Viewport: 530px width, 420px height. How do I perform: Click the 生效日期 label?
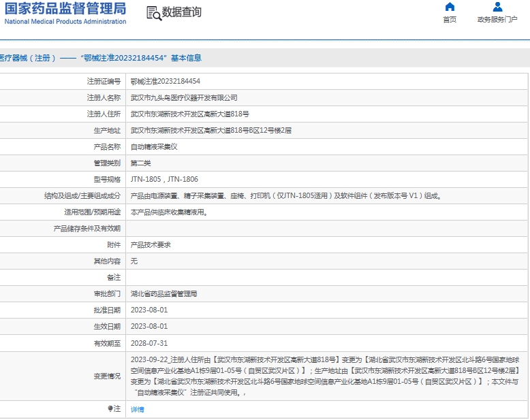pos(107,327)
